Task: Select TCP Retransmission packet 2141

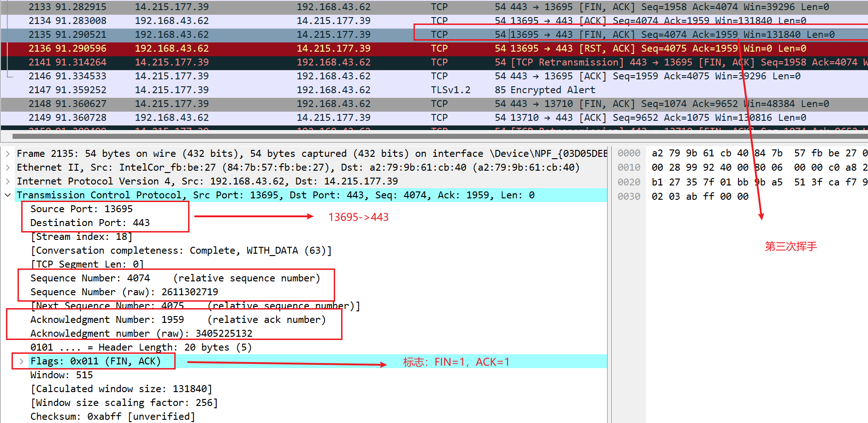Action: pos(434,62)
